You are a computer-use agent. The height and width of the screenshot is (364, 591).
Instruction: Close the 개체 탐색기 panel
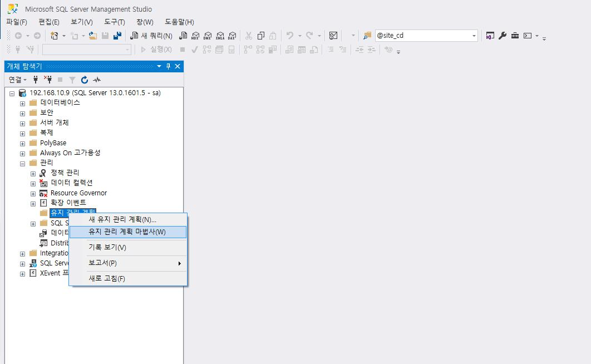tap(178, 66)
